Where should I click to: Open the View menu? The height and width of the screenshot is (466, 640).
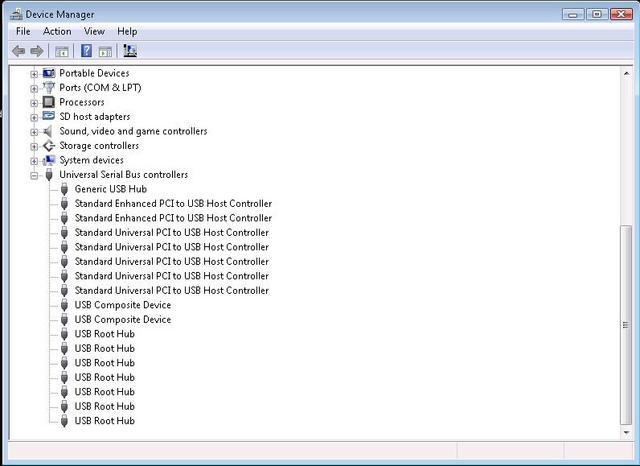[94, 31]
